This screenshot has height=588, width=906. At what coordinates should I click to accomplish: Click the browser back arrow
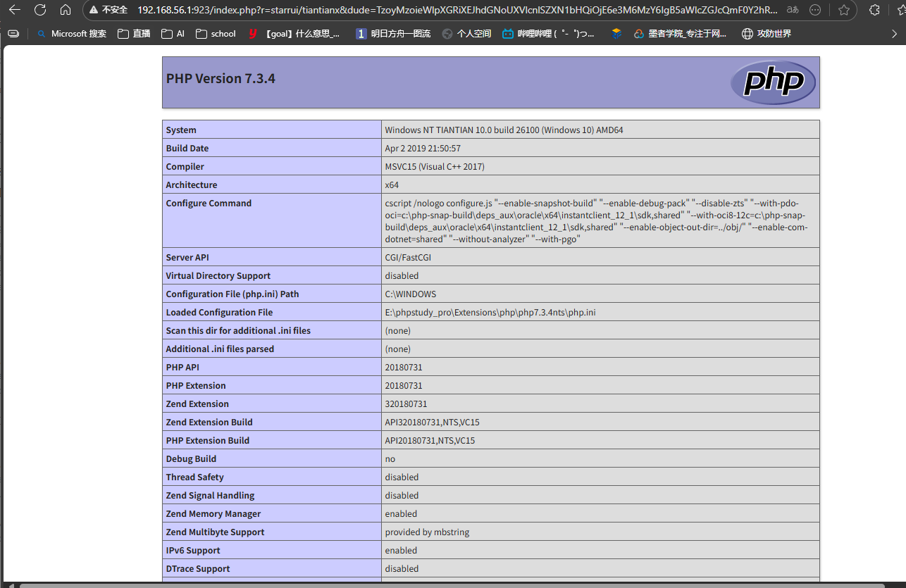point(14,10)
